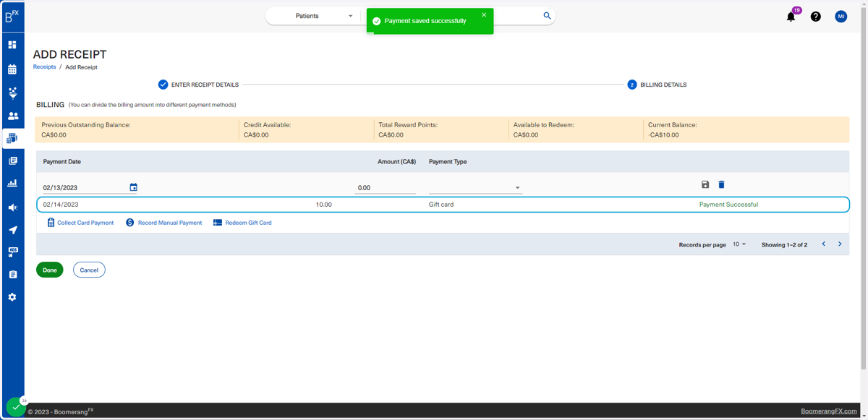This screenshot has width=868, height=420.
Task: Open the help question mark icon
Action: pos(816,17)
